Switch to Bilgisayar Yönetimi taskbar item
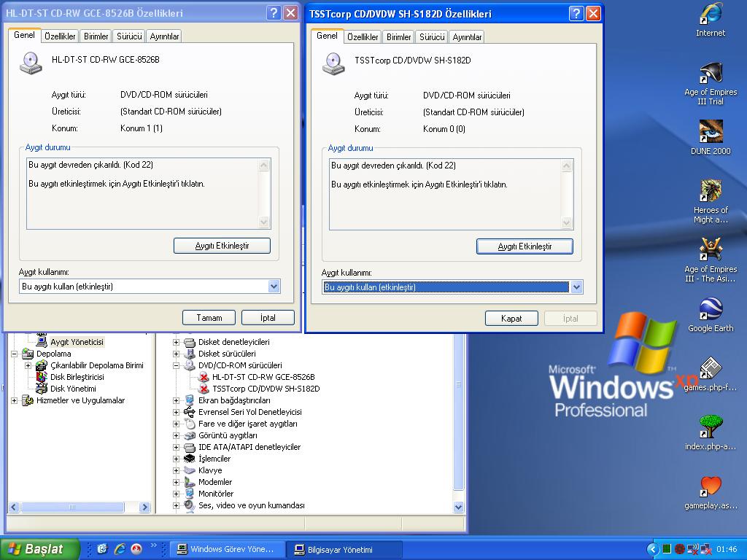Image resolution: width=747 pixels, height=560 pixels. (344, 550)
